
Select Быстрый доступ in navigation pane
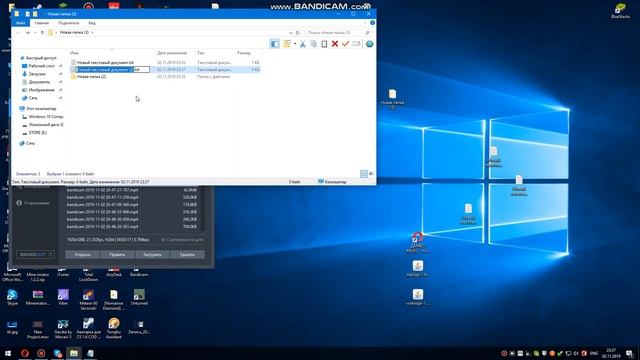(41, 58)
